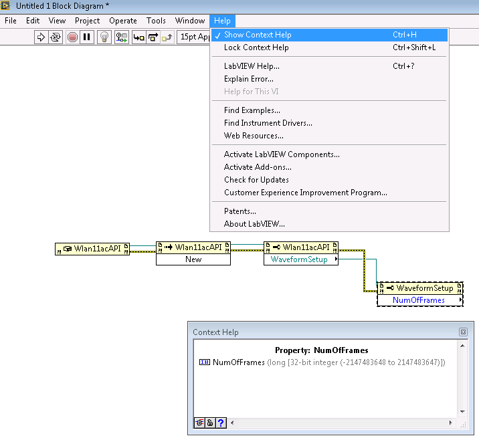
Task: Select Find Examples from Help menu
Action: (x=252, y=110)
